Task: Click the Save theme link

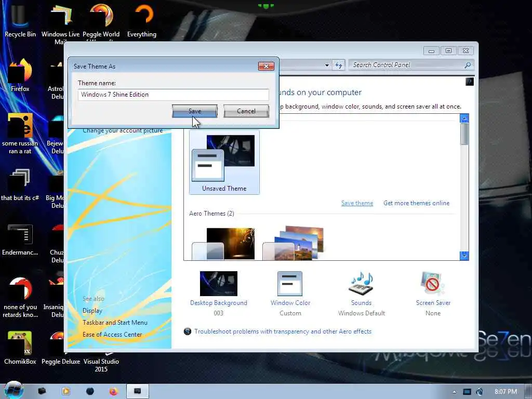Action: coord(357,203)
